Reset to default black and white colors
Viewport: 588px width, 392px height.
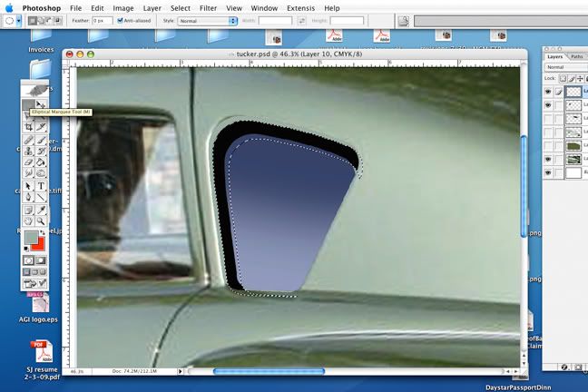[x=26, y=249]
